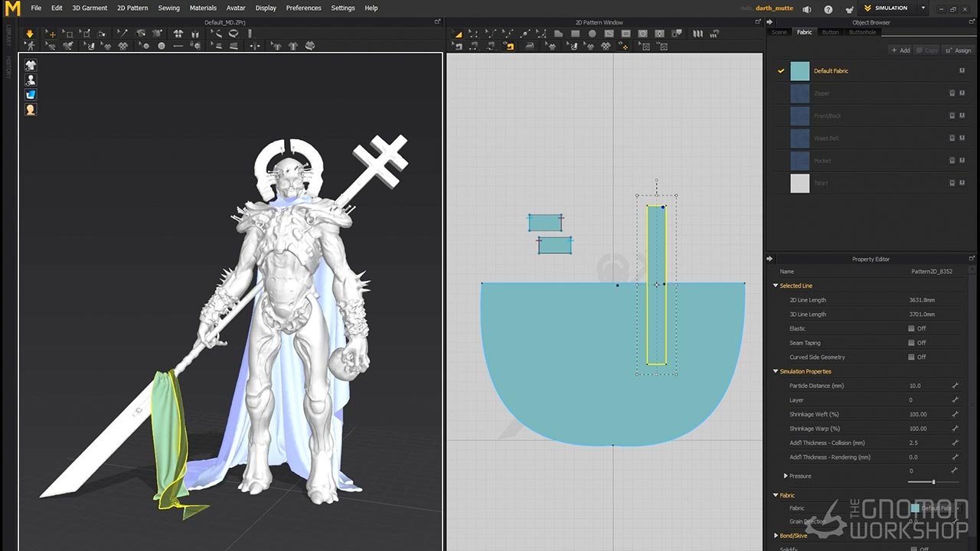The width and height of the screenshot is (980, 551).
Task: Click the Assign button in Object Browser
Action: click(959, 51)
